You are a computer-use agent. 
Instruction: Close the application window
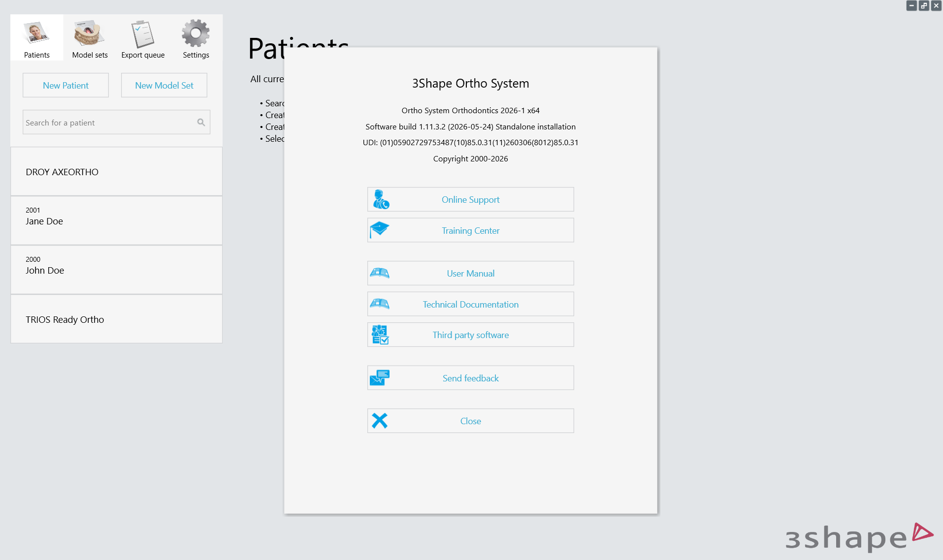click(x=936, y=5)
